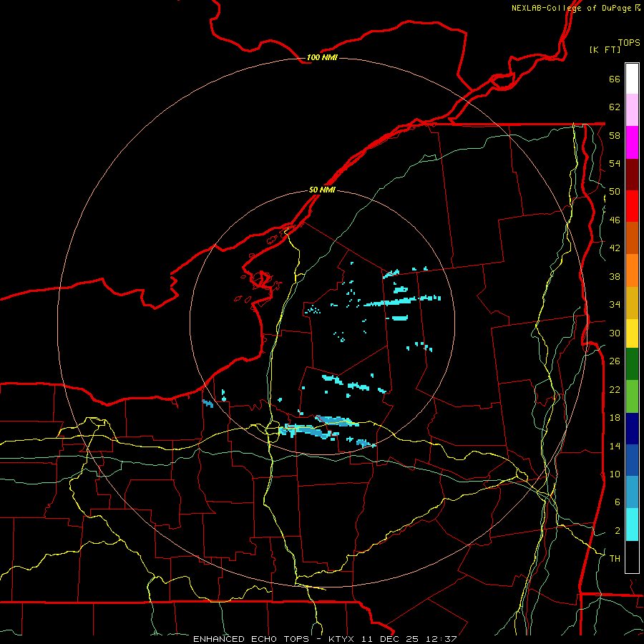Click the K FT units label
The height and width of the screenshot is (644, 644).
click(x=605, y=49)
